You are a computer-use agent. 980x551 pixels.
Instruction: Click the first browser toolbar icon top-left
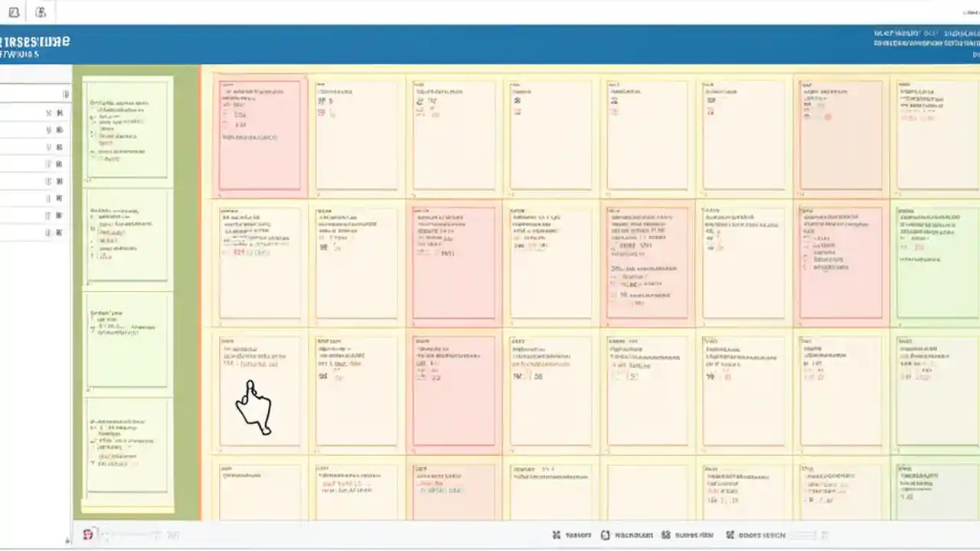[x=15, y=11]
